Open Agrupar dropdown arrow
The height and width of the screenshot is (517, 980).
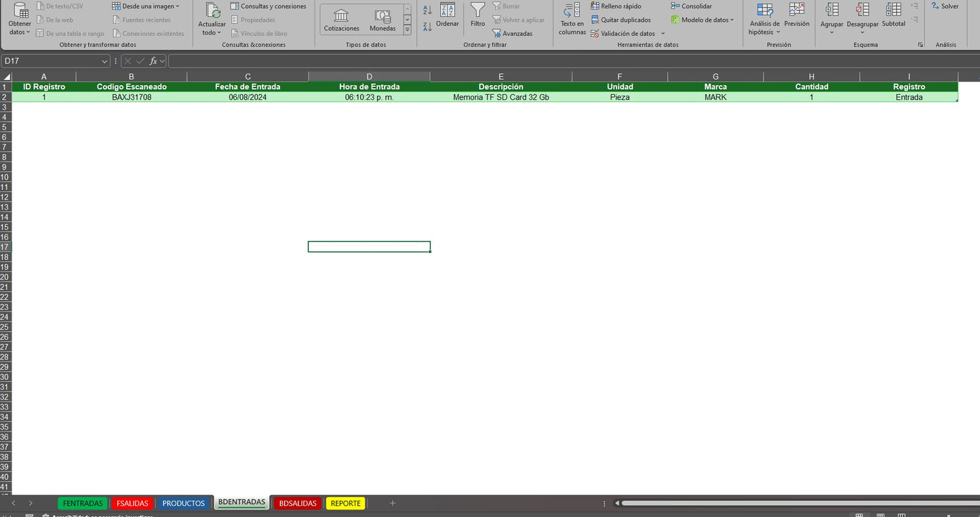[x=832, y=32]
